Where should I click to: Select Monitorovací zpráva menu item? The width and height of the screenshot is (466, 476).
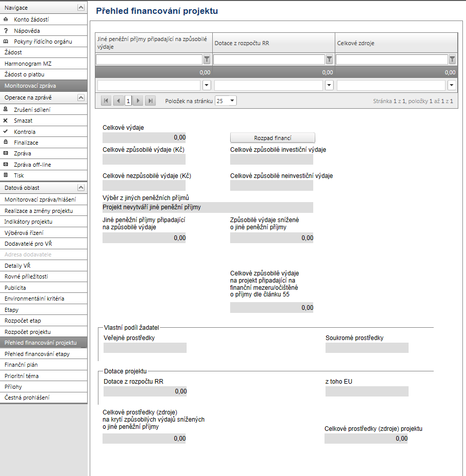pos(44,86)
